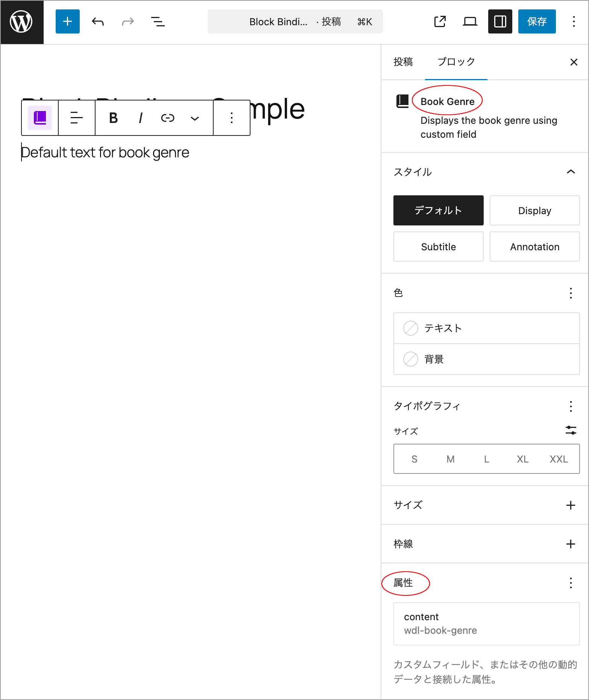Insert a link from block toolbar
This screenshot has width=589, height=700.
pyautogui.click(x=168, y=118)
